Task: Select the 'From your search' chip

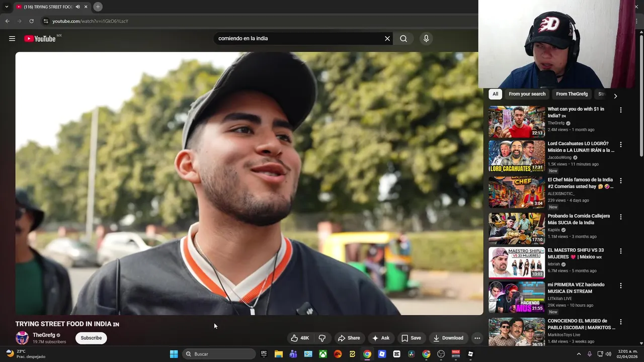Action: (527, 94)
